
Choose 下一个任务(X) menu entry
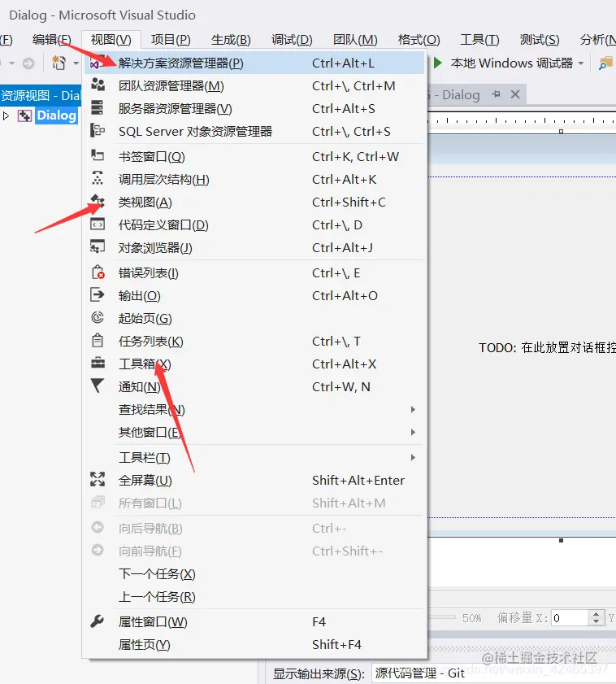pyautogui.click(x=254, y=573)
